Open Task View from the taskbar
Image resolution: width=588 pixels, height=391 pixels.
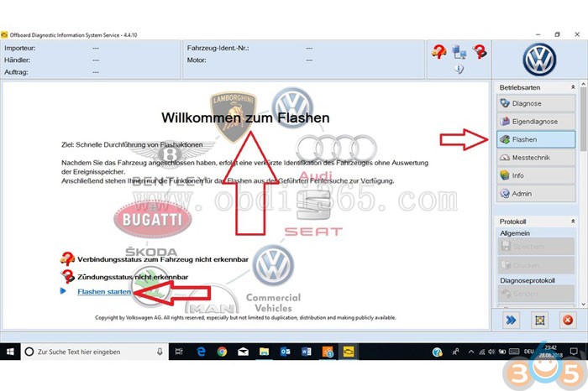coord(179,352)
